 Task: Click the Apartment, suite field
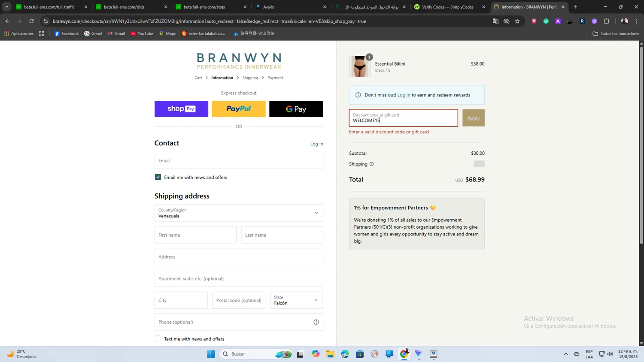239,278
